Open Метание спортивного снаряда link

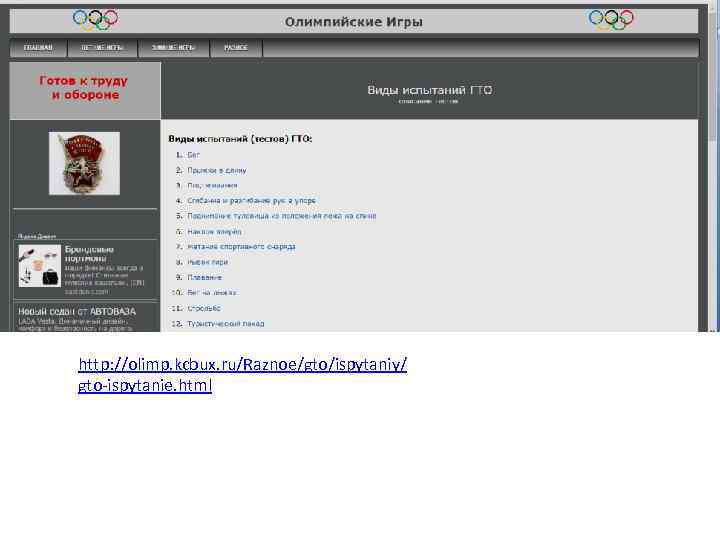[241, 247]
